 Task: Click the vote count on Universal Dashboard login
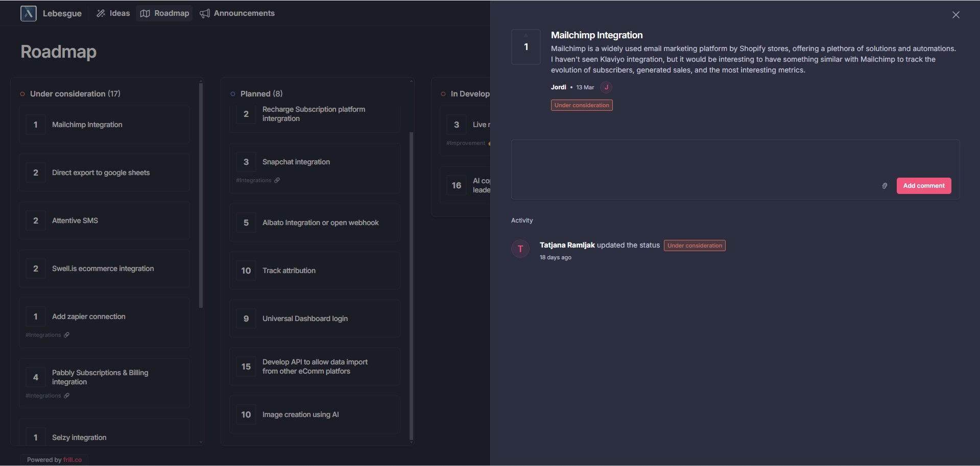click(246, 318)
